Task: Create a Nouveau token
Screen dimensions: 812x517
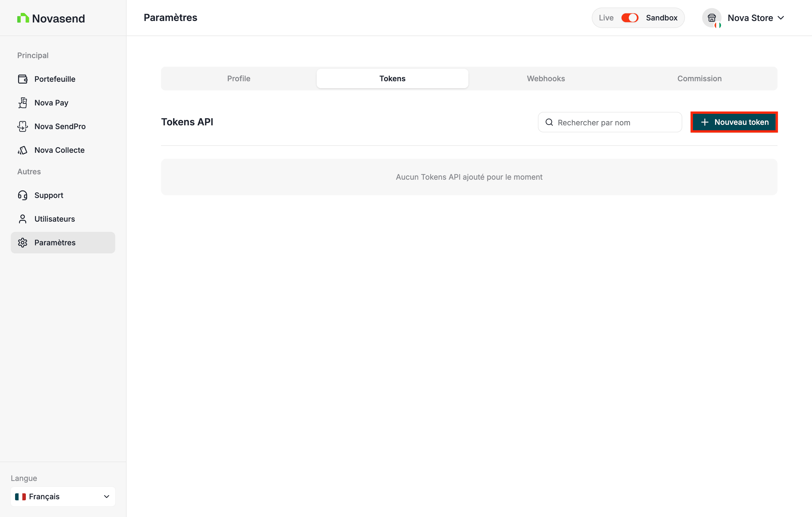Action: point(734,122)
